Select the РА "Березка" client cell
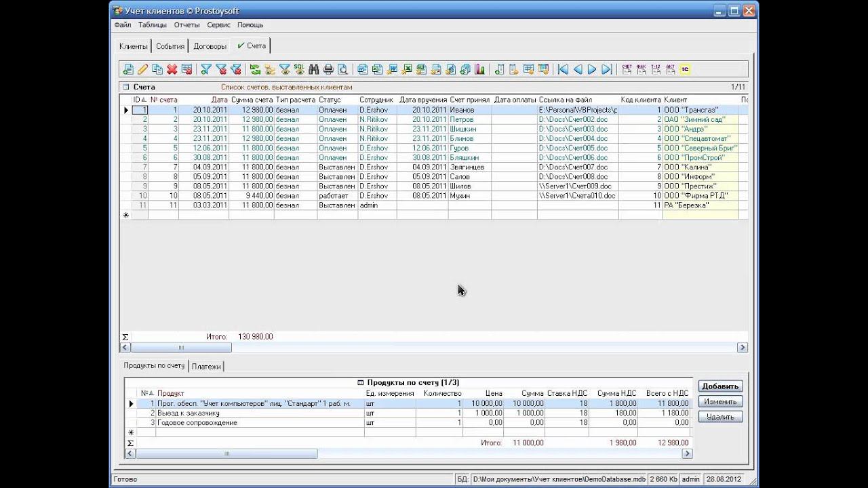 (701, 205)
